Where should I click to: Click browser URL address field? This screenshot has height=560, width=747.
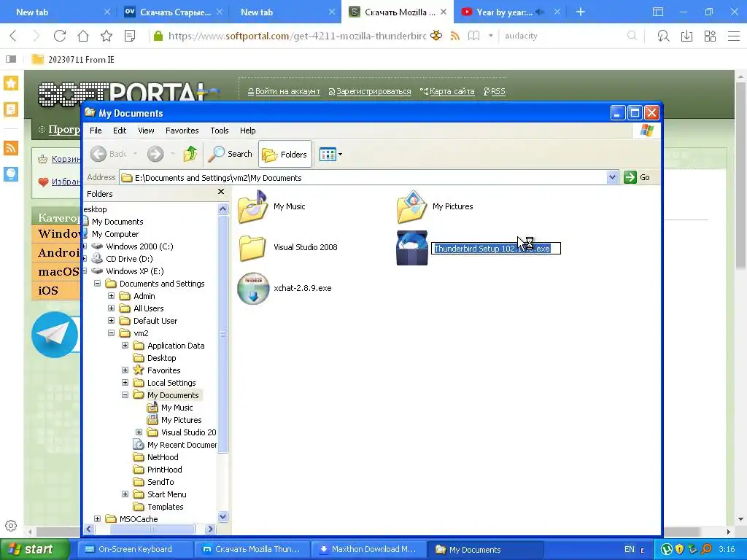pyautogui.click(x=296, y=36)
